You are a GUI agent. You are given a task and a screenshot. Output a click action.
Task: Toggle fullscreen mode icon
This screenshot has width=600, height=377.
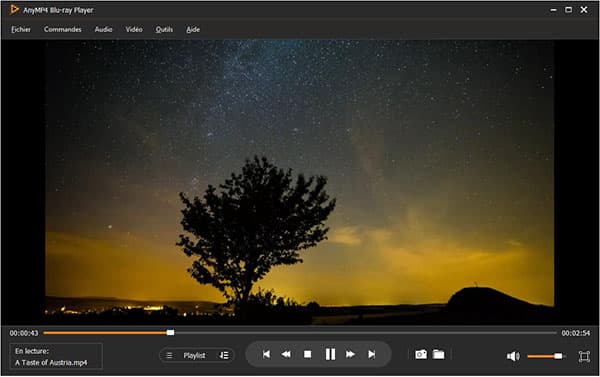tap(584, 356)
